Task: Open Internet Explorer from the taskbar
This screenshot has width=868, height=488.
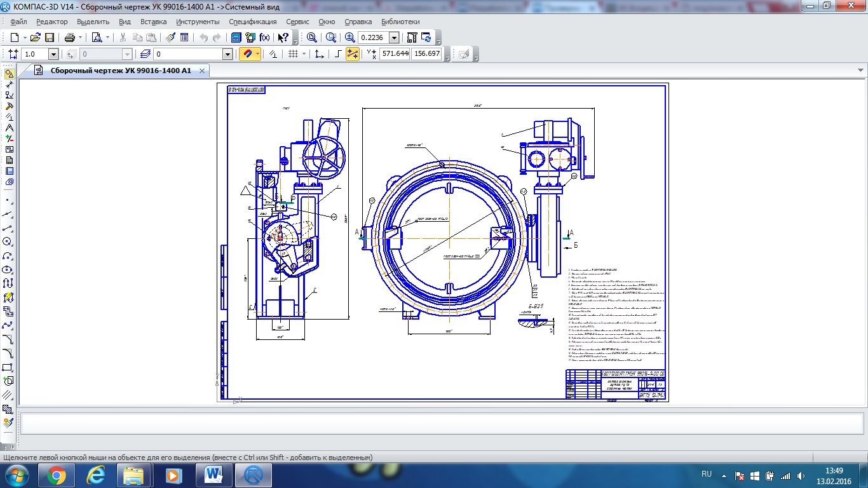Action: point(95,475)
